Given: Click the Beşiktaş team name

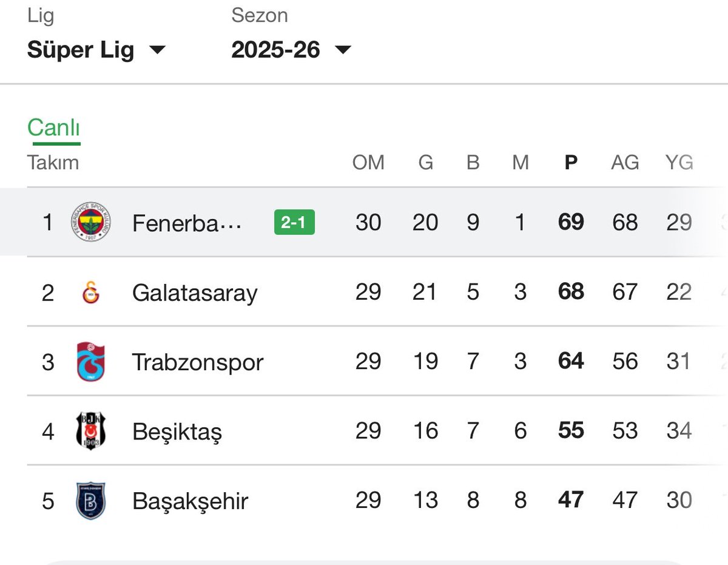Looking at the screenshot, I should click(177, 431).
